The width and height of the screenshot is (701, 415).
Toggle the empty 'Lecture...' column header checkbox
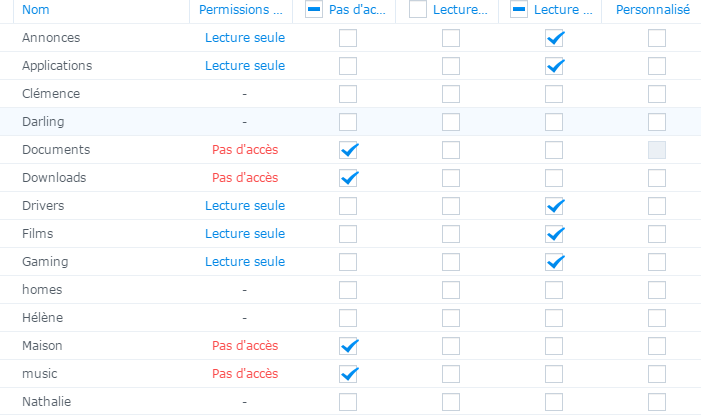[417, 10]
